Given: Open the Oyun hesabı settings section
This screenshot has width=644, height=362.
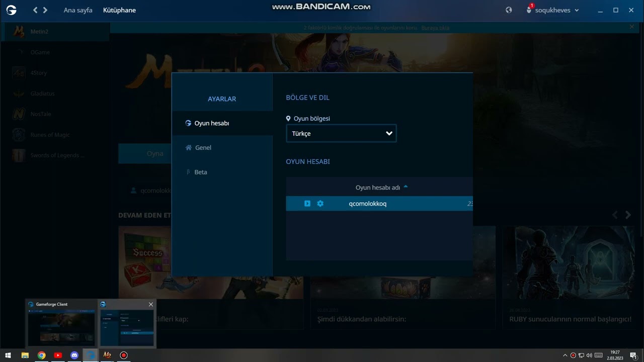Looking at the screenshot, I should [x=222, y=123].
